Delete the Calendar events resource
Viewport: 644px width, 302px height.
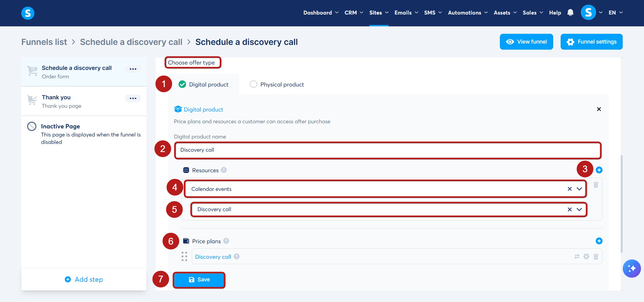tap(596, 185)
